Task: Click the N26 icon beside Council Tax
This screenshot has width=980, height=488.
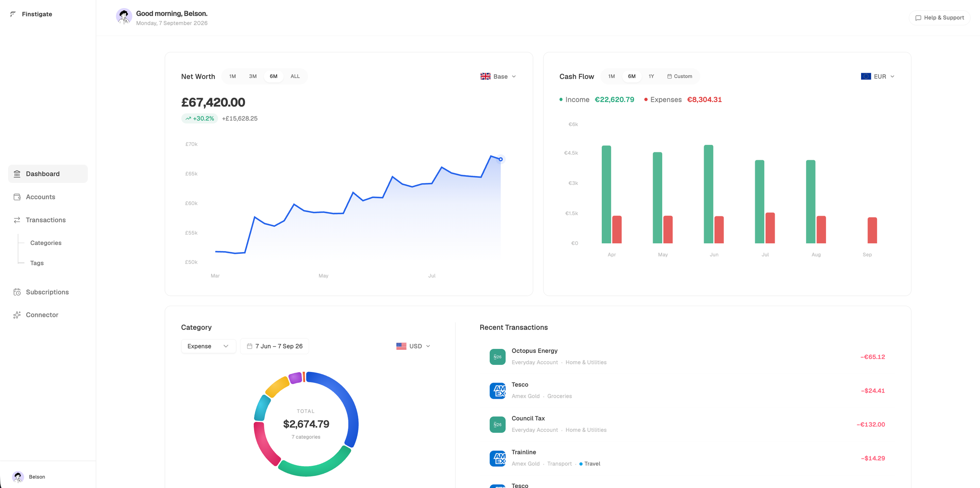Action: pyautogui.click(x=497, y=425)
